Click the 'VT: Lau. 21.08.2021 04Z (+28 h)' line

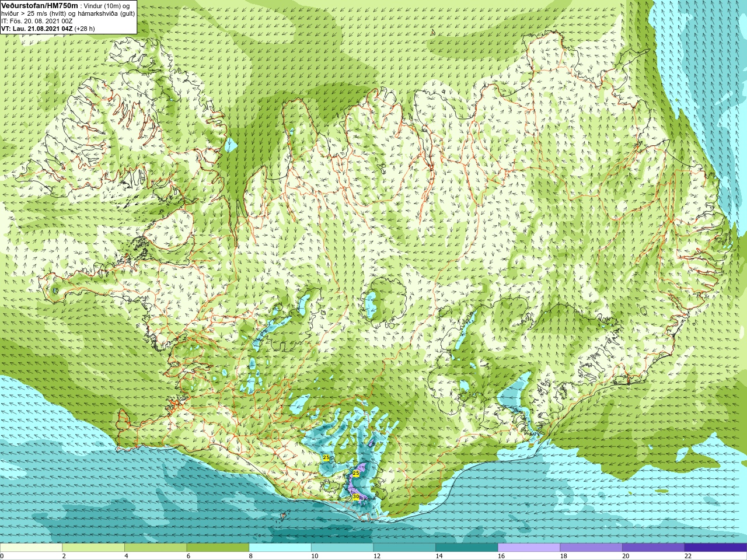[x=48, y=29]
